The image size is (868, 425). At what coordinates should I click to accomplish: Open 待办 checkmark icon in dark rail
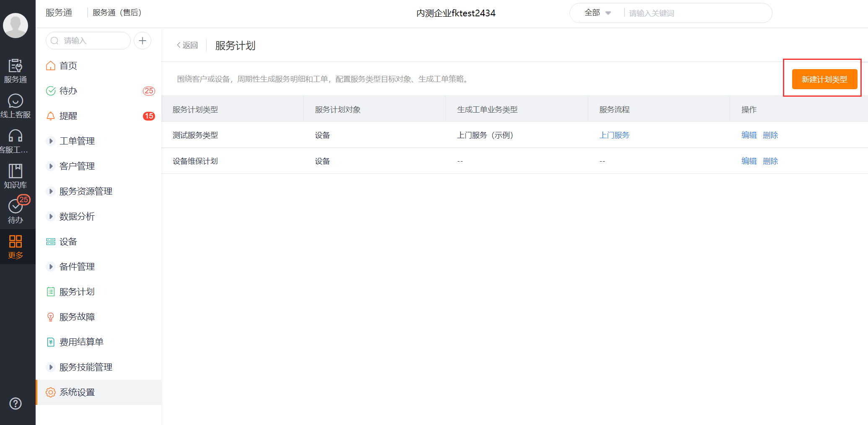(x=16, y=206)
